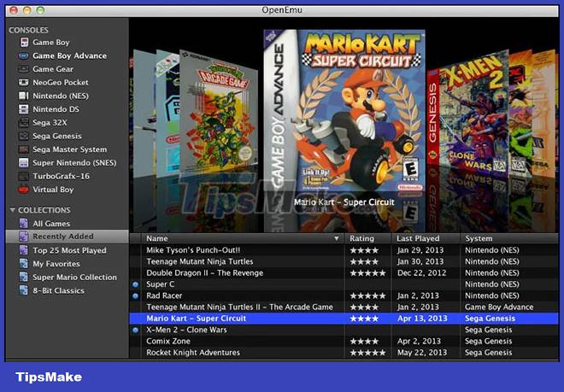Image resolution: width=564 pixels, height=392 pixels.
Task: Click the Sega Master System console icon
Action: pyautogui.click(x=23, y=149)
